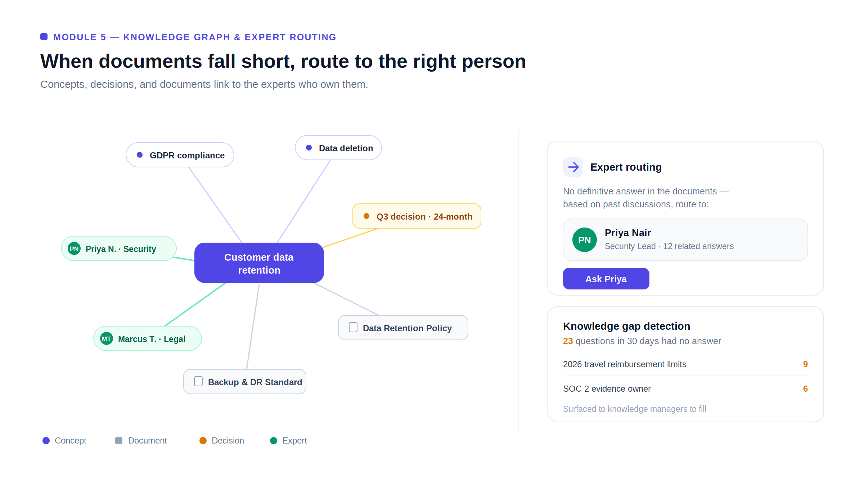Tick the Data Retention Policy checkbox
This screenshot has width=864, height=504.
tap(353, 327)
